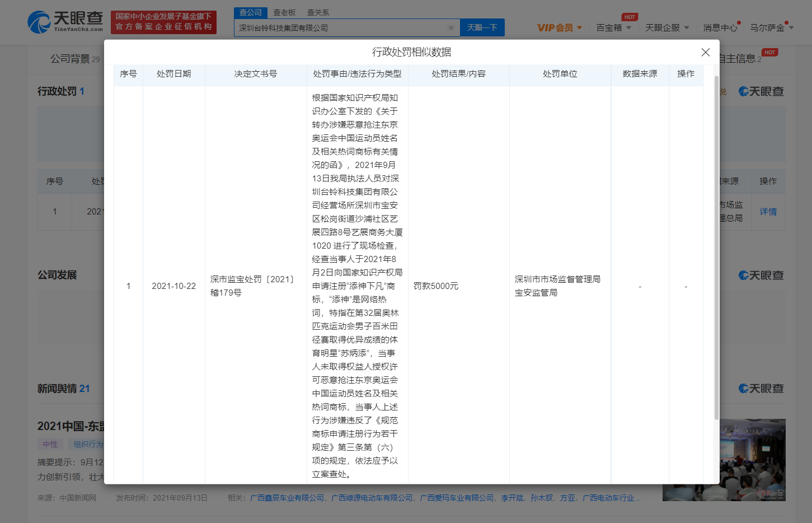Open the 孙木钗 related person link

click(x=542, y=498)
